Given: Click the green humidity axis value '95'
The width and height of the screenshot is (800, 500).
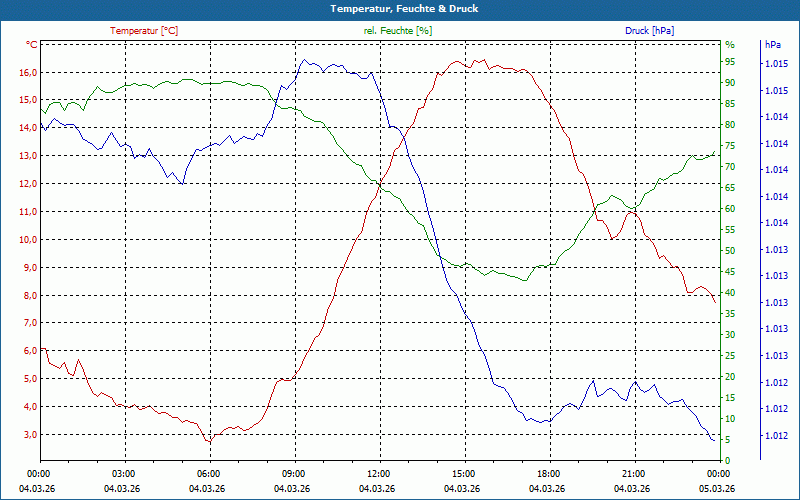Looking at the screenshot, I should tap(730, 62).
